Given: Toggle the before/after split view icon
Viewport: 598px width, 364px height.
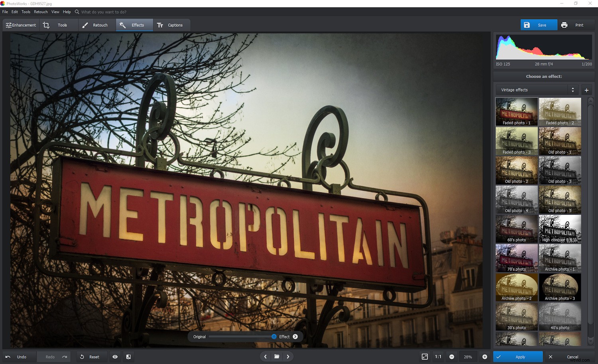Looking at the screenshot, I should 128,356.
